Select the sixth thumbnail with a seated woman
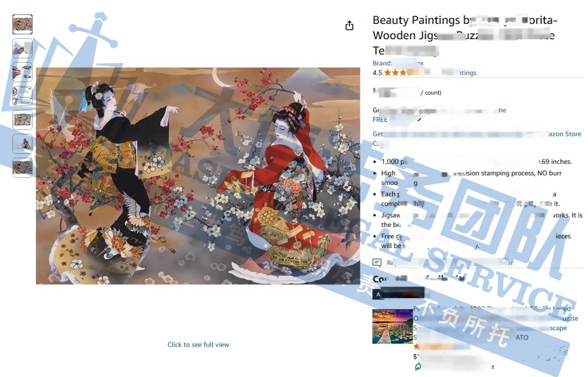The height and width of the screenshot is (377, 588). pyautogui.click(x=22, y=144)
